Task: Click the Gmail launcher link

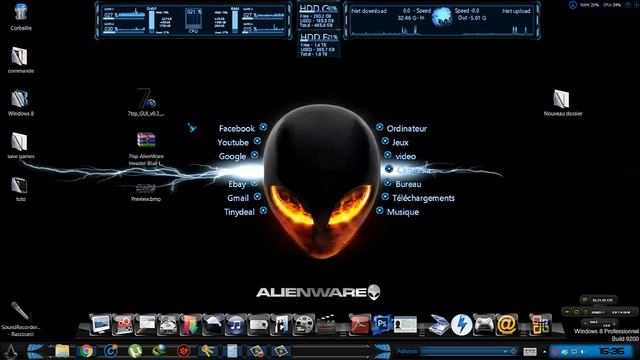Action: [x=238, y=198]
